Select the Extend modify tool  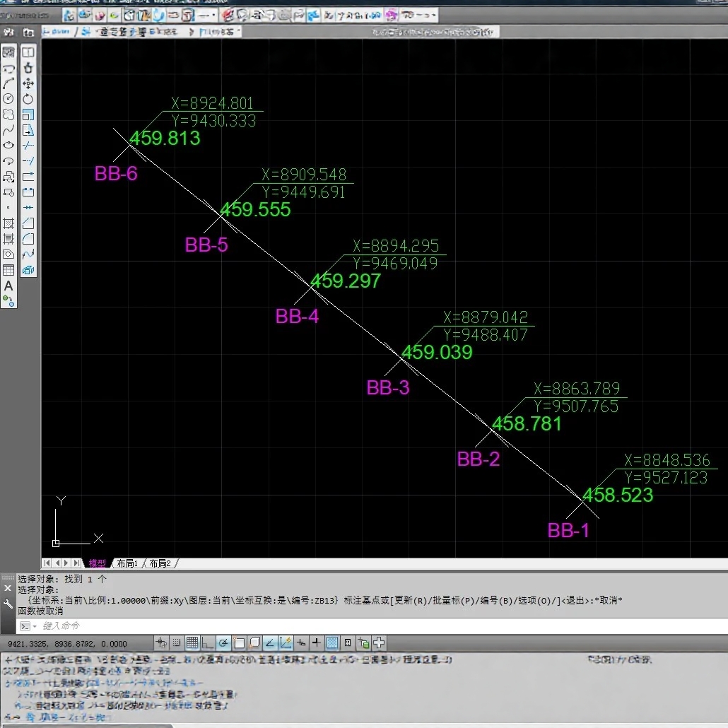coord(28,161)
